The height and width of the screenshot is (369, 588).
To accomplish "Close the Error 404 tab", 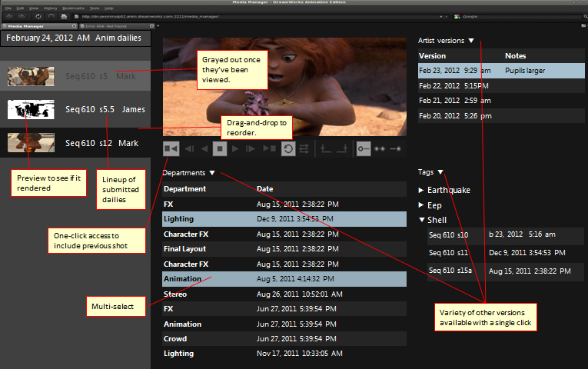I will point(151,26).
